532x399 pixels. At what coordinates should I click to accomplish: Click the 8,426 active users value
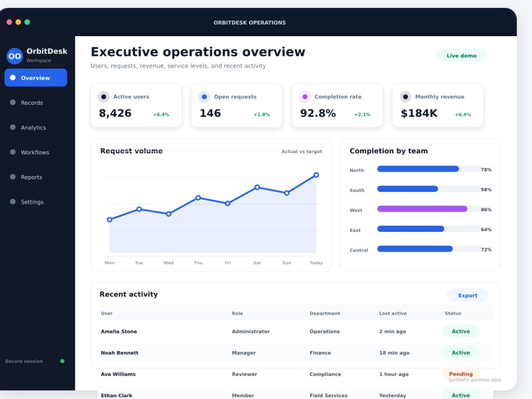tap(115, 113)
